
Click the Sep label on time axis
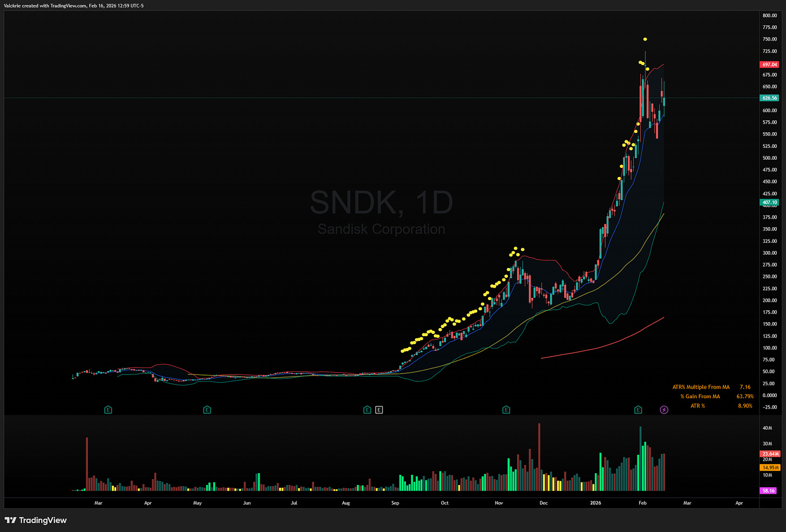[395, 503]
